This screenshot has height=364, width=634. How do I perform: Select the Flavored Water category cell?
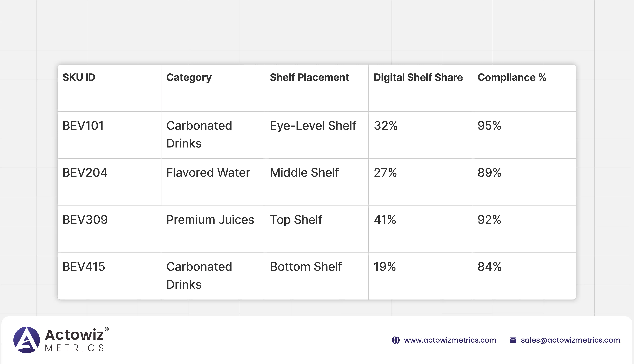click(208, 173)
